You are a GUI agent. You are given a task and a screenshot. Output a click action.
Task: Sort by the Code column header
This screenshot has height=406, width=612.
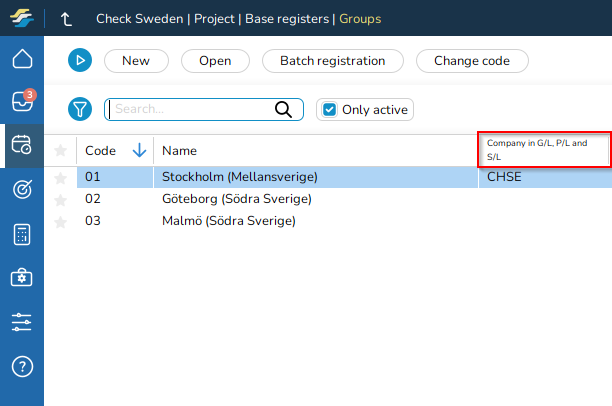(x=101, y=151)
